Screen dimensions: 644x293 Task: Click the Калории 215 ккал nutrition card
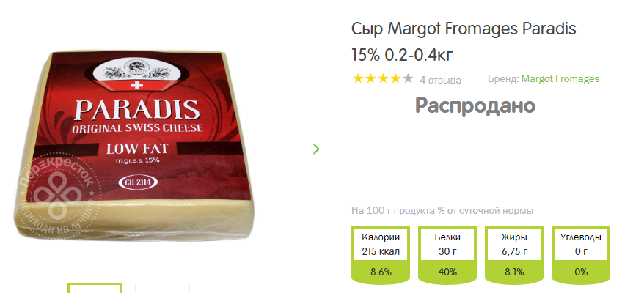click(381, 255)
